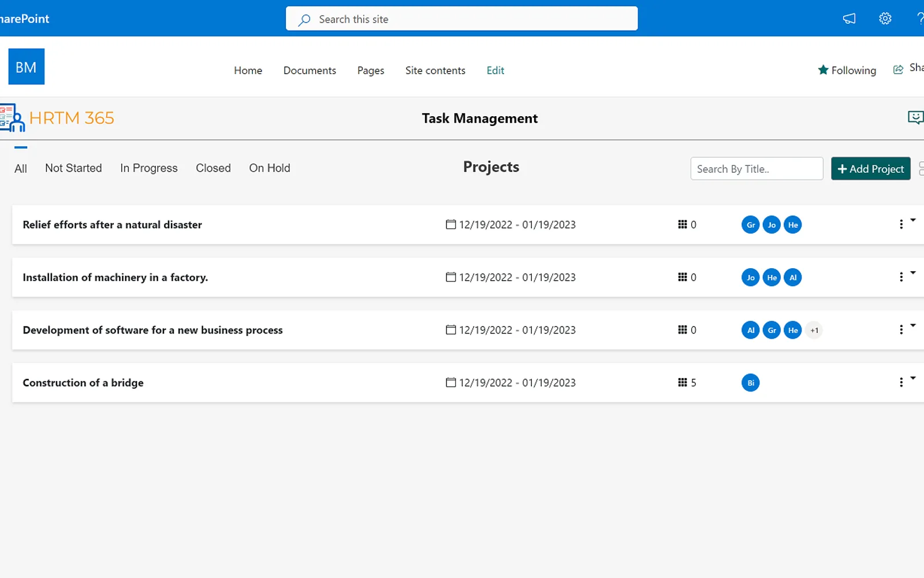This screenshot has height=578, width=924.
Task: Select the All projects filter tab
Action: [21, 168]
